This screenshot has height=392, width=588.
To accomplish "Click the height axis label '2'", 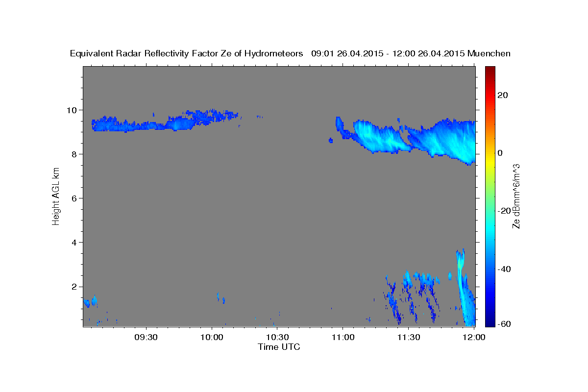I will pos(75,287).
